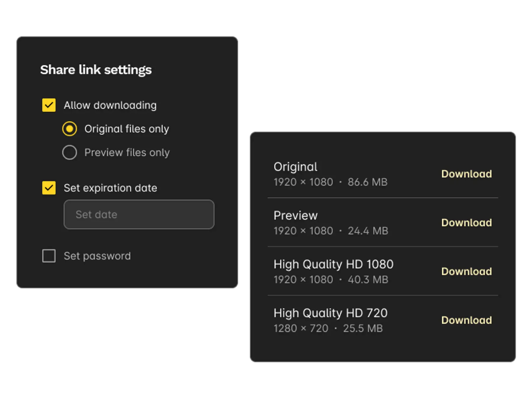Image resolution: width=532 pixels, height=399 pixels.
Task: Download the High Quality HD 1080 version
Action: click(466, 271)
